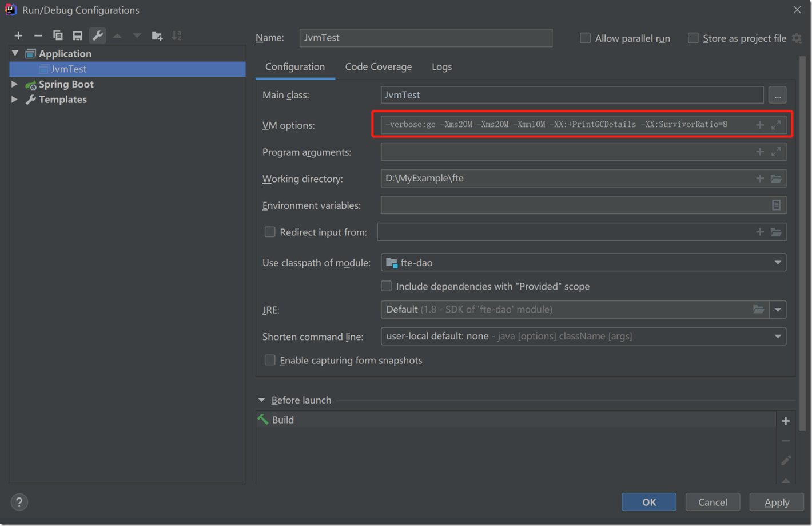Copy the selected configuration
The height and width of the screenshot is (526, 812).
click(58, 35)
